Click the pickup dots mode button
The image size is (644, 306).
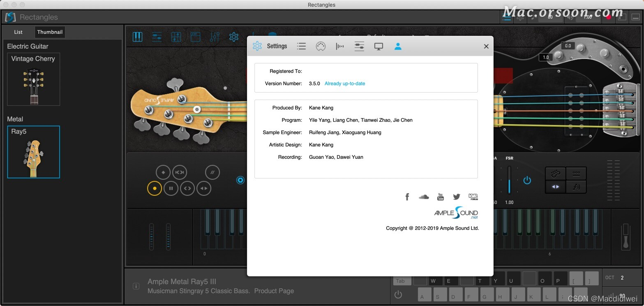pos(576,173)
